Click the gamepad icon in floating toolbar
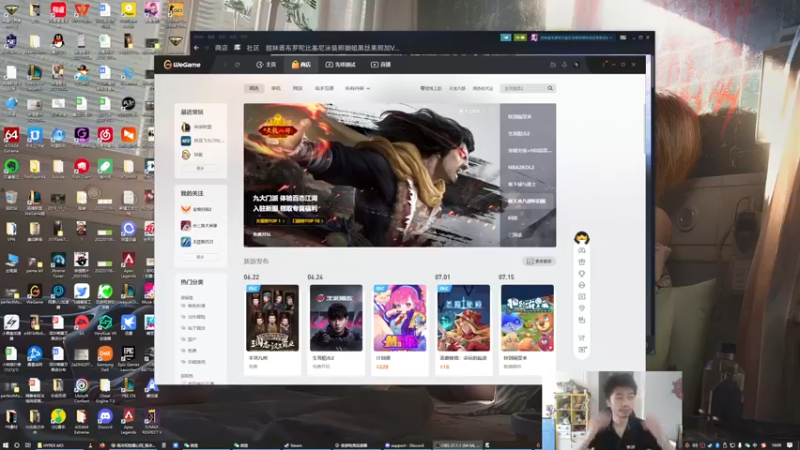This screenshot has height=450, width=800. click(x=582, y=251)
